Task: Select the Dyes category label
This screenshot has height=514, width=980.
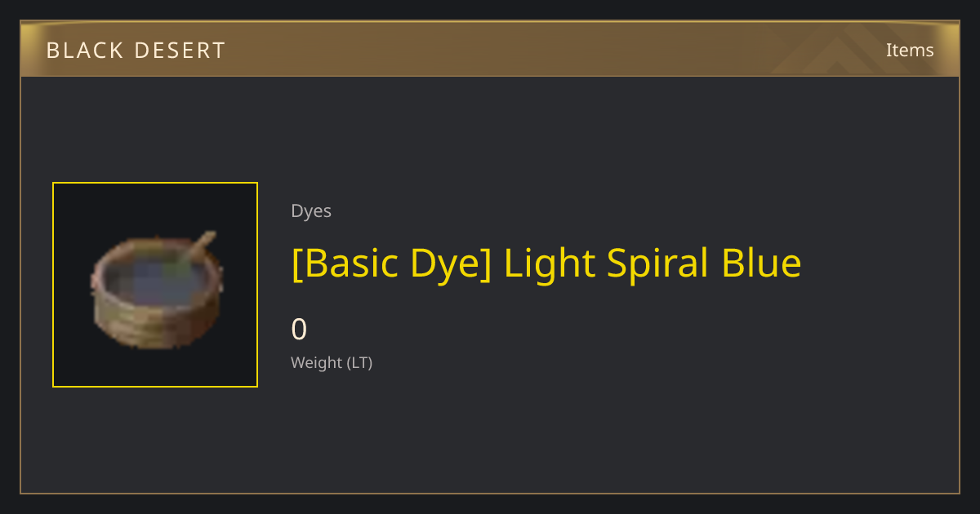Action: pyautogui.click(x=311, y=210)
